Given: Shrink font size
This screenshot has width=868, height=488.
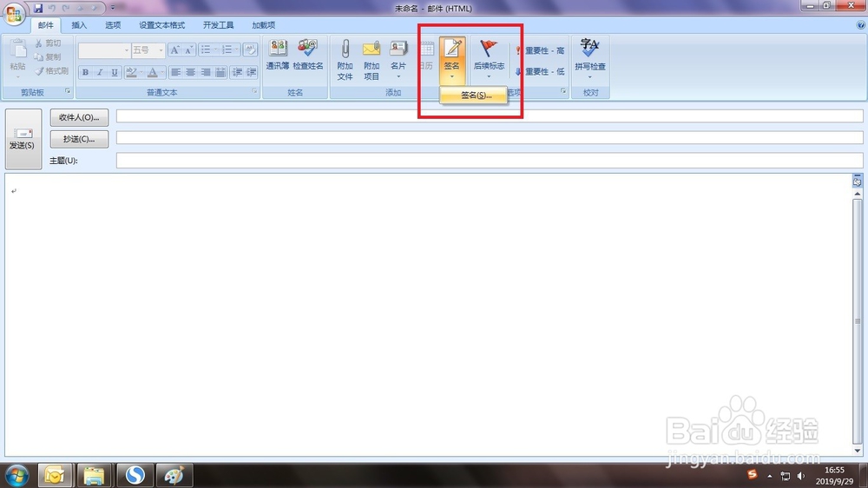Looking at the screenshot, I should coord(188,50).
